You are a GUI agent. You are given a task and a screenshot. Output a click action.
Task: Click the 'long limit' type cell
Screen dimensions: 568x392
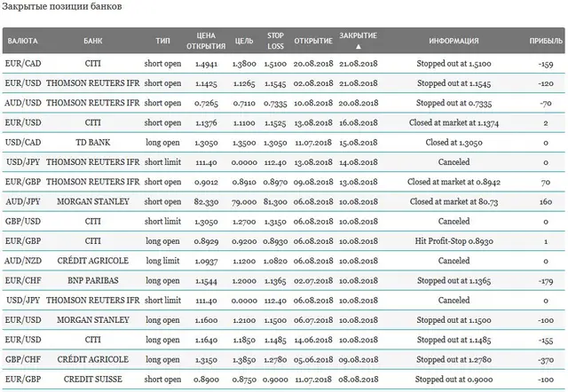pos(162,261)
